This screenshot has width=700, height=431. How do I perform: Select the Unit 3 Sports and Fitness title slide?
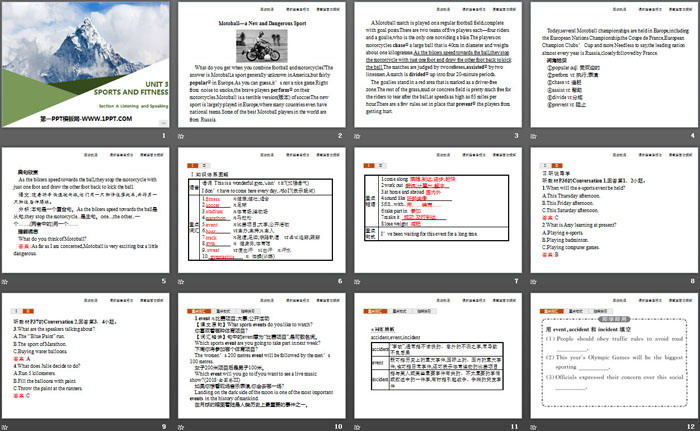pos(85,64)
